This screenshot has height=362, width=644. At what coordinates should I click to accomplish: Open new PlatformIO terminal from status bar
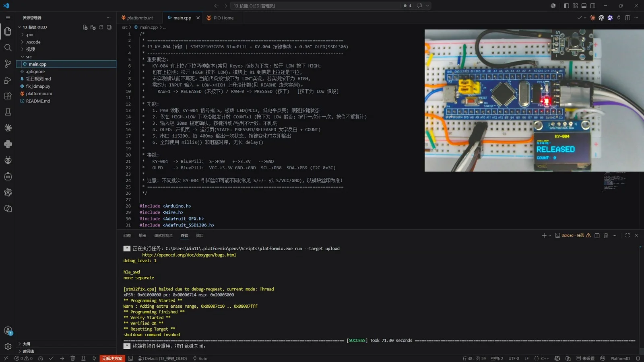point(130,358)
